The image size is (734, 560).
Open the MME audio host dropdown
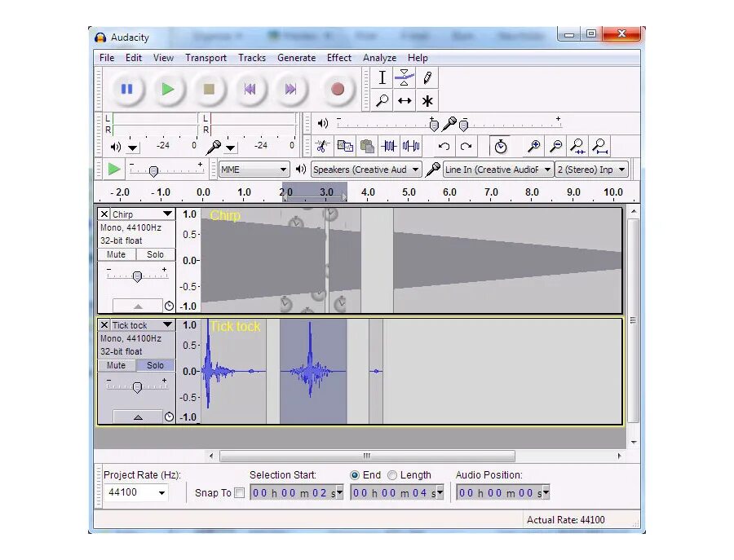[254, 170]
